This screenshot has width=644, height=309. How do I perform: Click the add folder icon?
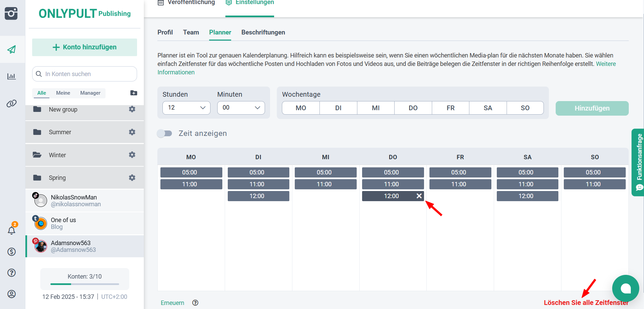134,93
